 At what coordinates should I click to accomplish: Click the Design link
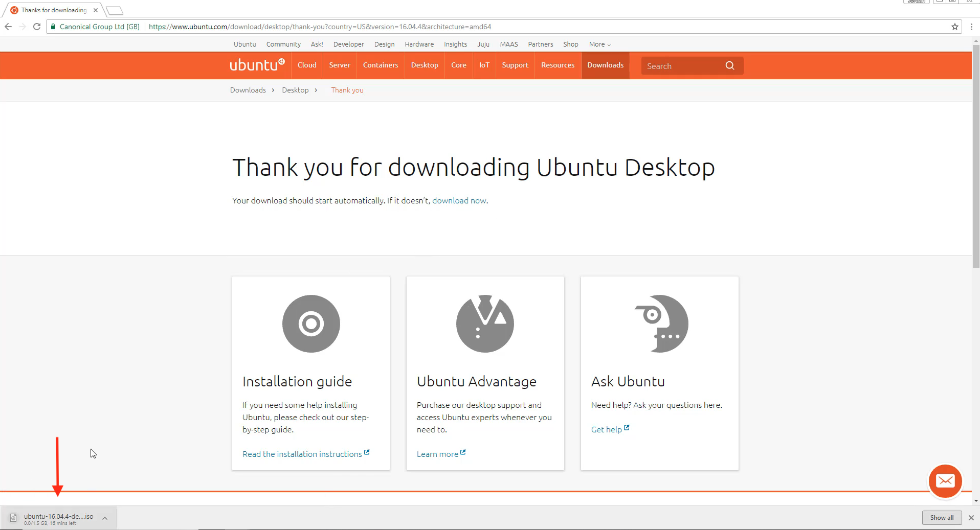[384, 44]
